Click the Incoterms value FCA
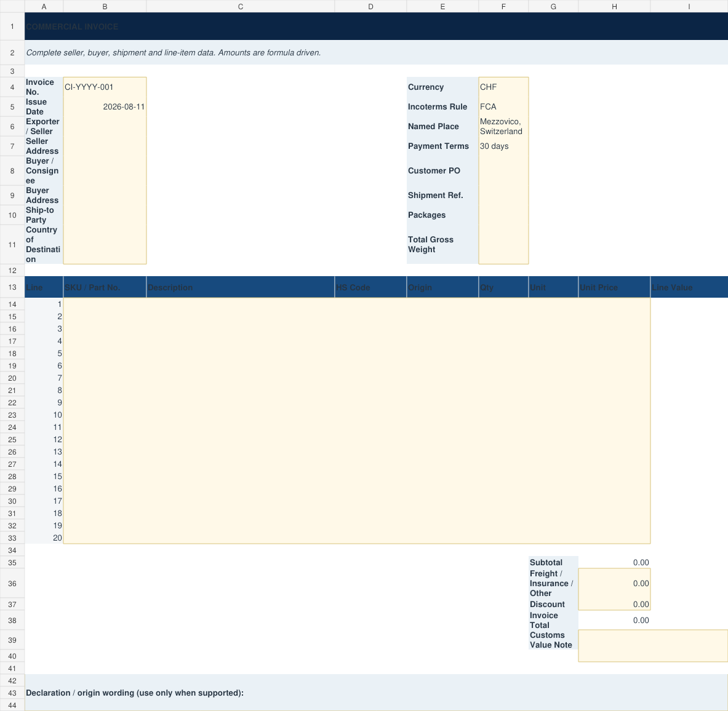 click(x=503, y=107)
